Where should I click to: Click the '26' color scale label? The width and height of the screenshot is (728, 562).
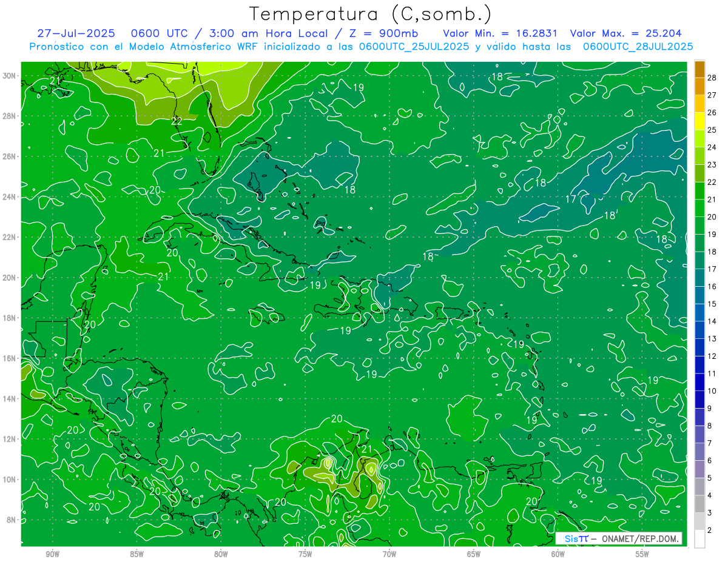(712, 112)
